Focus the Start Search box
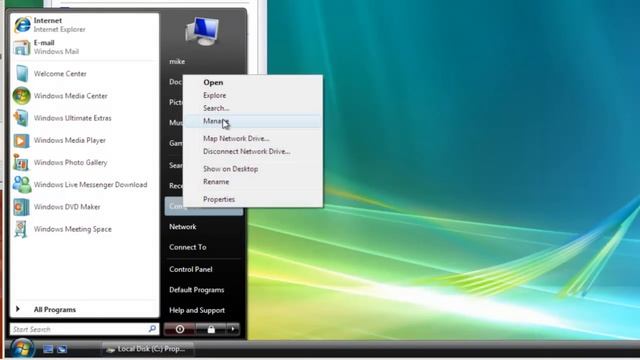The height and width of the screenshot is (360, 640). click(x=84, y=329)
